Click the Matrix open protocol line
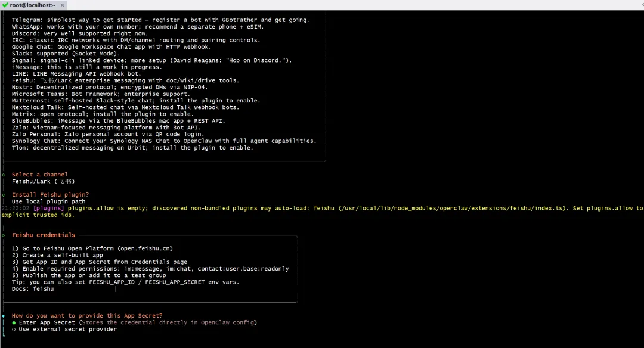Screen dimensions: 644x348 pyautogui.click(x=103, y=114)
